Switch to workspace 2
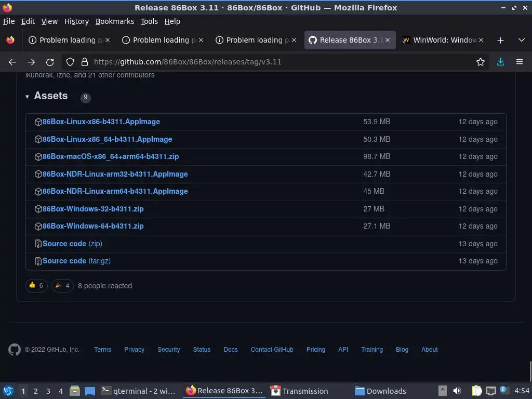532x399 pixels. [x=36, y=391]
